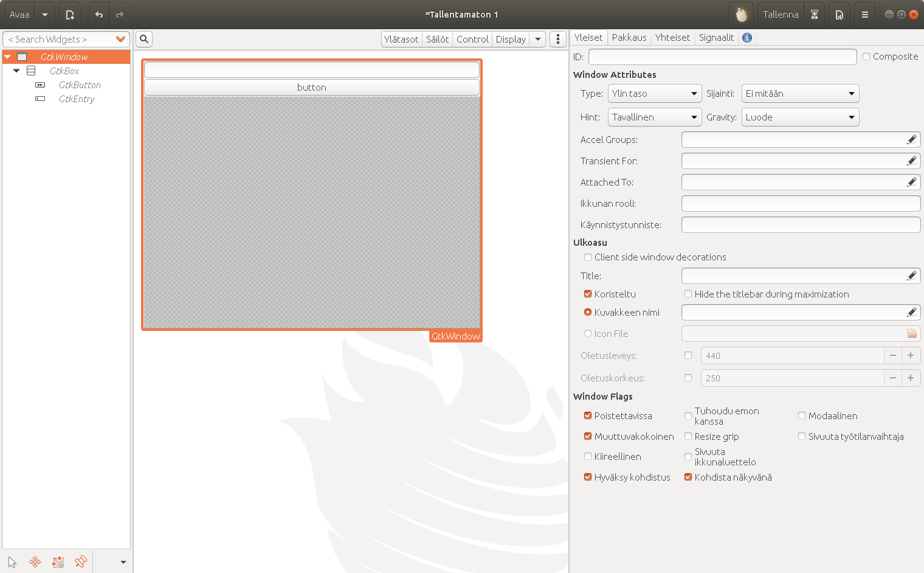Image resolution: width=924 pixels, height=573 pixels.
Task: Collapse the GtkBox tree node
Action: (16, 71)
